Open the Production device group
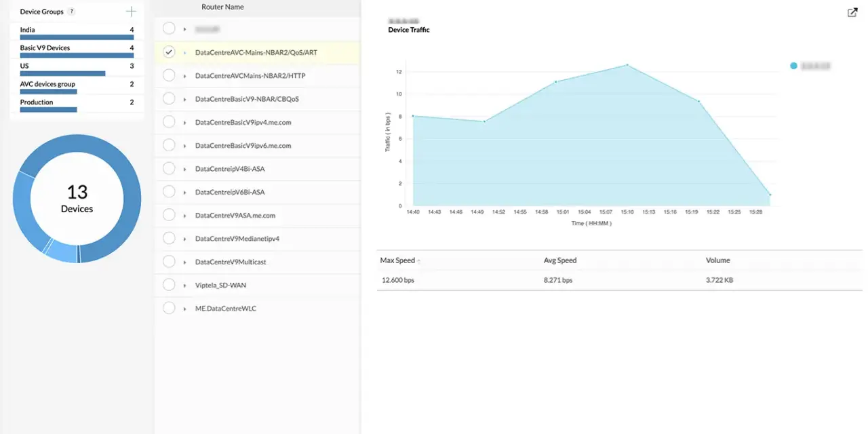868x434 pixels. [37, 102]
